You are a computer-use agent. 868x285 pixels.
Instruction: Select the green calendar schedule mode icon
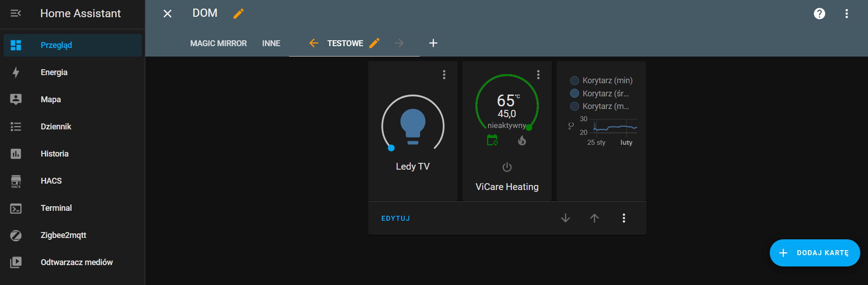[x=492, y=140]
